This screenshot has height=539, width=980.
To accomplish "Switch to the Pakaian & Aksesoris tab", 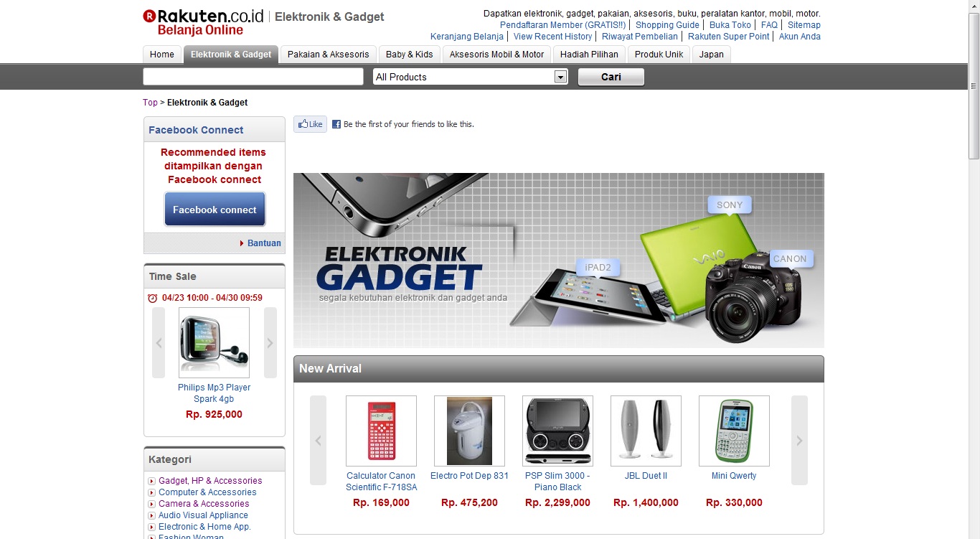I will point(328,55).
